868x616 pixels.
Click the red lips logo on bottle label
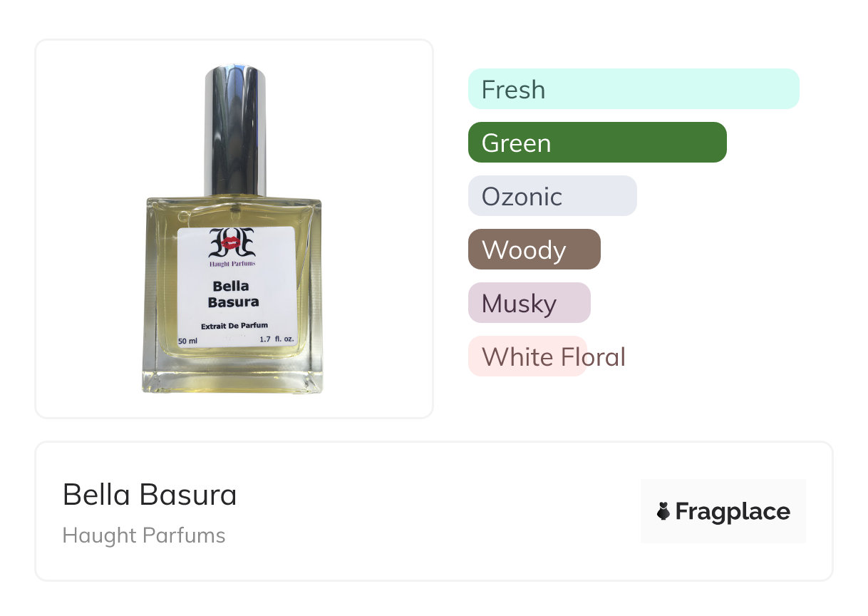(x=232, y=243)
